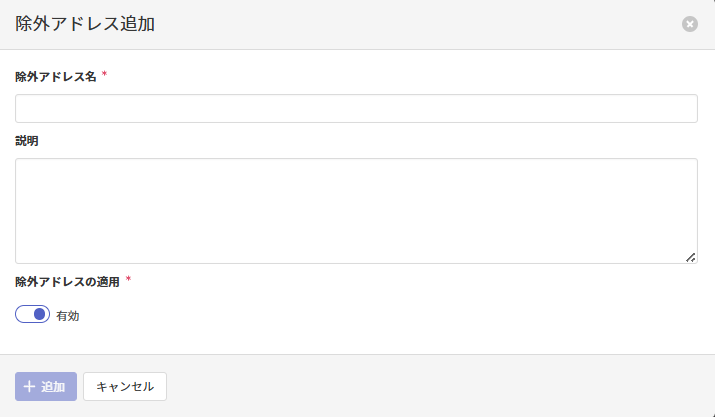Click the round knob of the toggle
715x417 pixels.
tap(40, 315)
